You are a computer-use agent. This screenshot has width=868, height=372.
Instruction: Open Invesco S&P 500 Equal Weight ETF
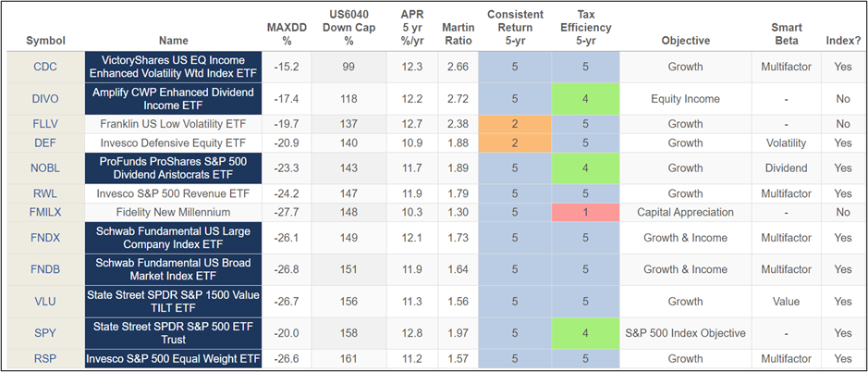click(173, 359)
